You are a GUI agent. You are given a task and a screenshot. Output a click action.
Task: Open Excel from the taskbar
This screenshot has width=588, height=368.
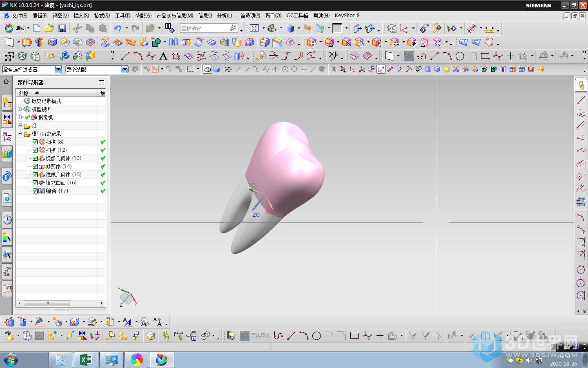[x=86, y=360]
